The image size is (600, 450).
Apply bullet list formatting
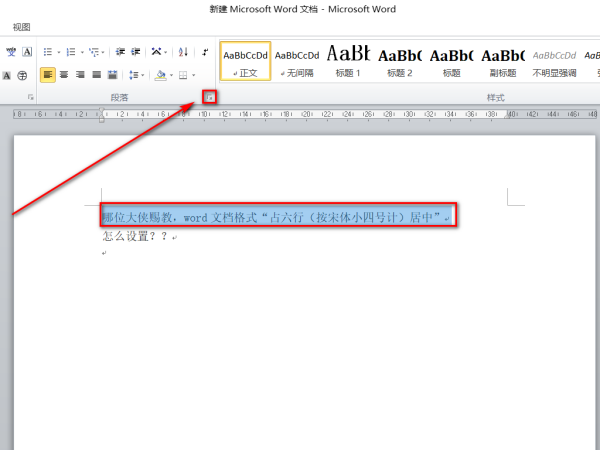[48, 52]
